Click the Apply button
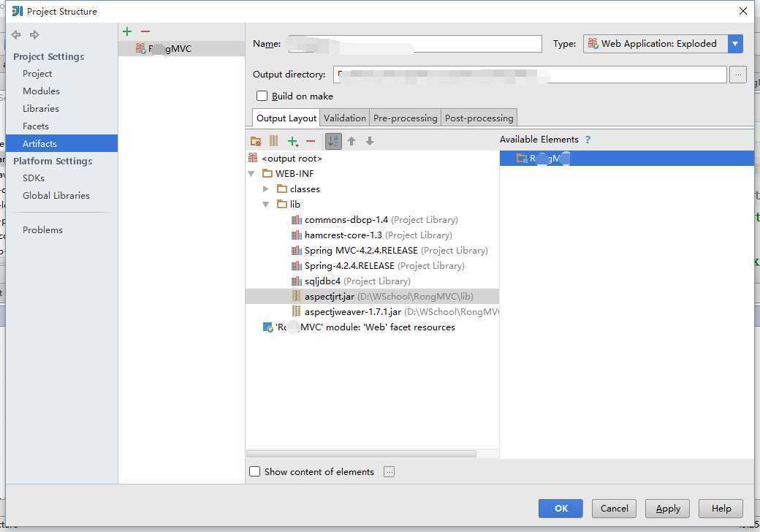Viewport: 760px width, 532px height. (667, 509)
